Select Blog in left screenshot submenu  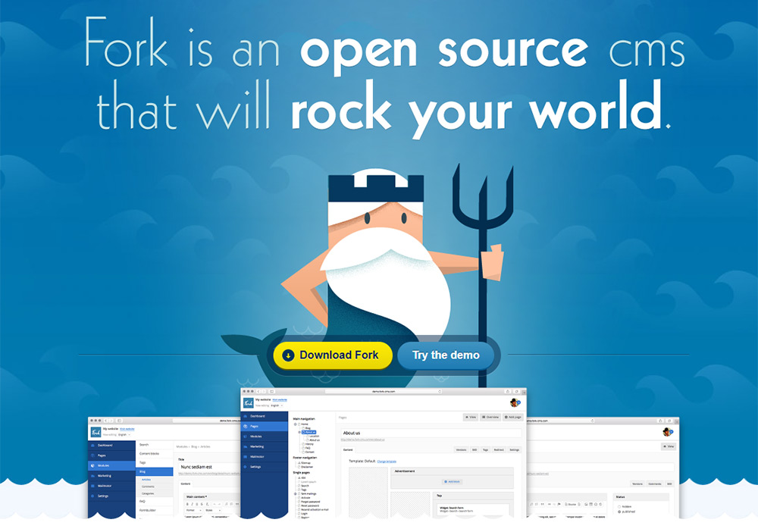click(x=154, y=471)
